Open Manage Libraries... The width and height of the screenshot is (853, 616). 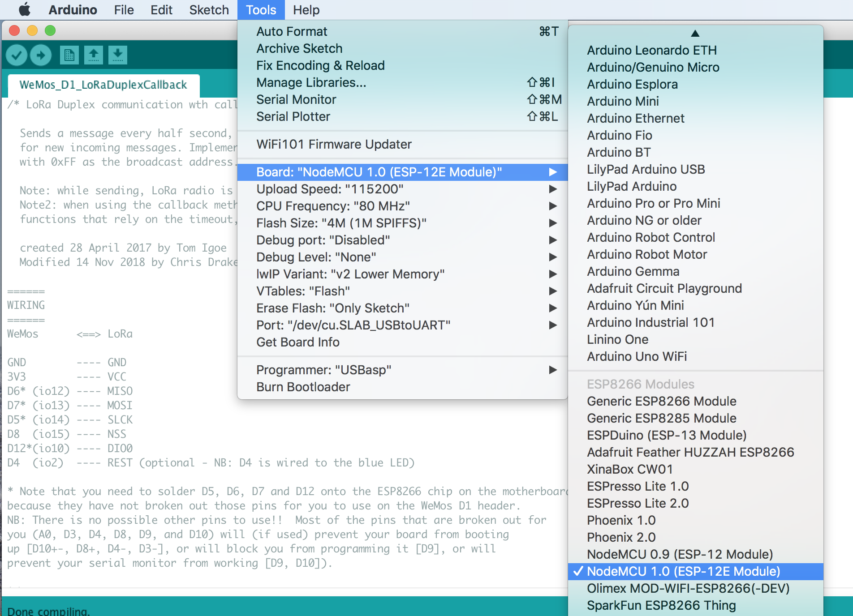402,82
